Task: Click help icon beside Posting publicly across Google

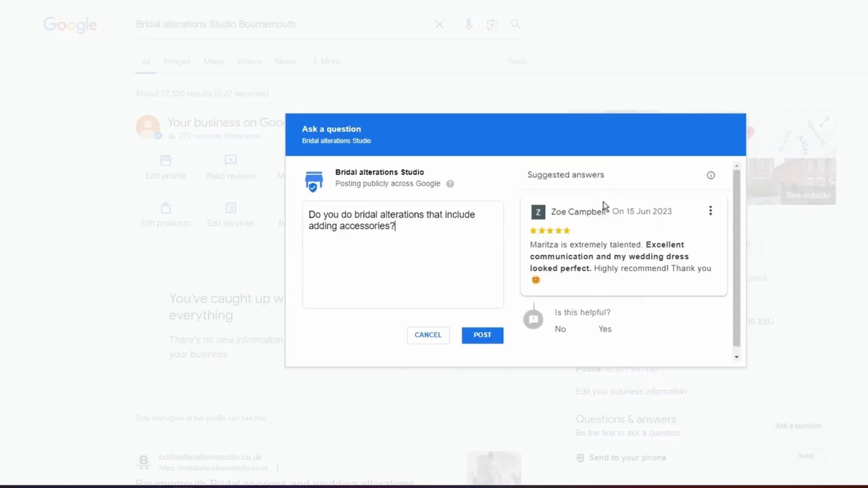Action: point(450,184)
